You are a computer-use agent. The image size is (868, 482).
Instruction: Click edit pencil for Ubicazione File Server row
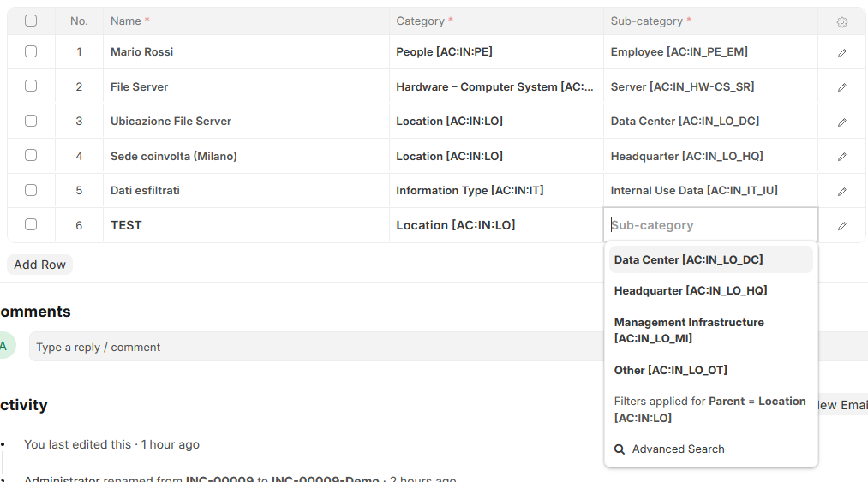(841, 122)
